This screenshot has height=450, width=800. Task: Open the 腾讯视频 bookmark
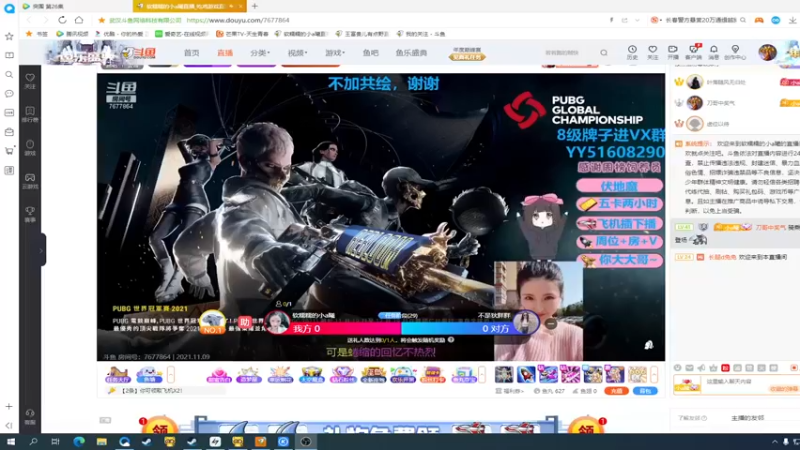point(72,34)
